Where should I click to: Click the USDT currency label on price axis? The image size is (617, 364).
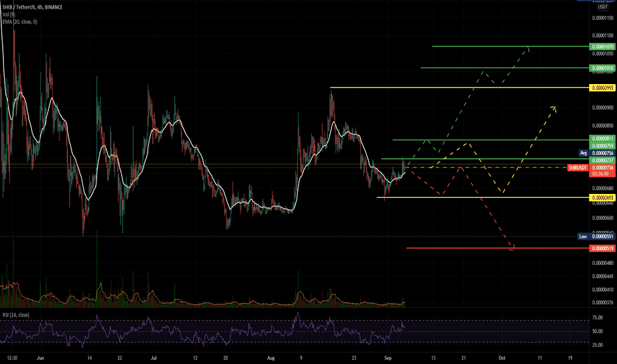click(x=602, y=7)
